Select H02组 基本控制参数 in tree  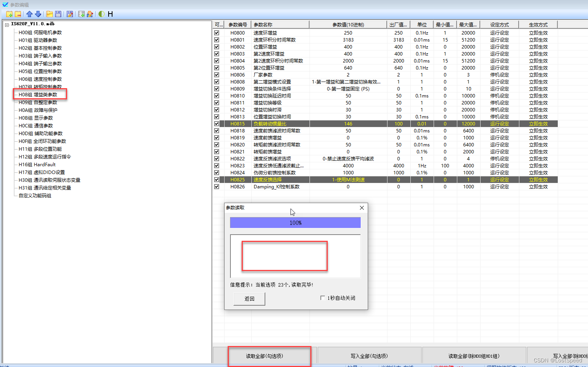(x=40, y=48)
